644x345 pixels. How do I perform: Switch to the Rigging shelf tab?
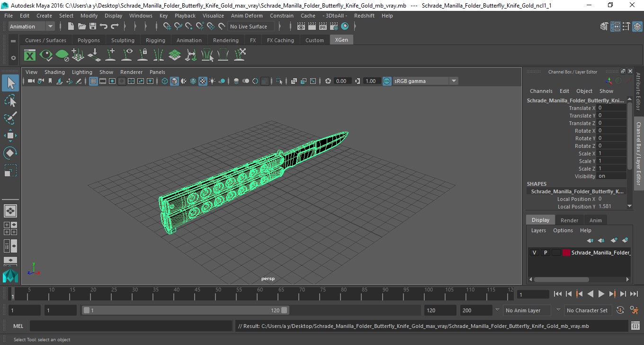tap(155, 40)
